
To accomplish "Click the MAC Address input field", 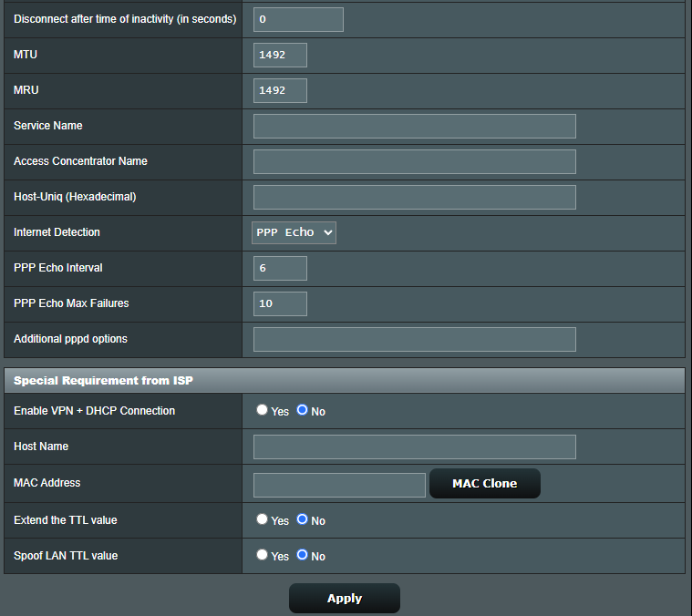I will (339, 484).
